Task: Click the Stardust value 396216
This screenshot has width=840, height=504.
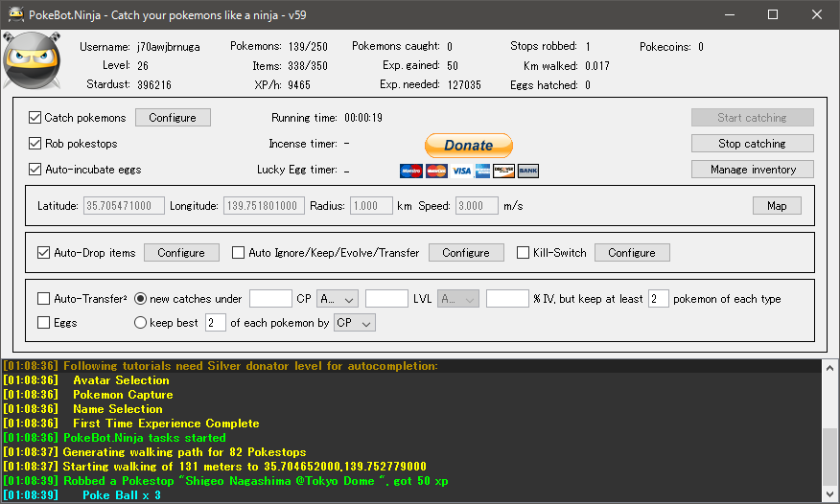Action: (154, 84)
